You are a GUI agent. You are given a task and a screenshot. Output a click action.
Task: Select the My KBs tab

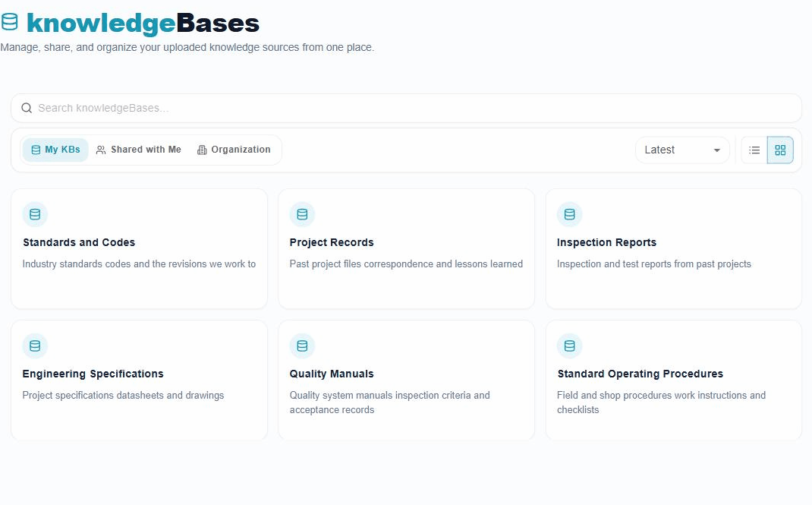55,150
